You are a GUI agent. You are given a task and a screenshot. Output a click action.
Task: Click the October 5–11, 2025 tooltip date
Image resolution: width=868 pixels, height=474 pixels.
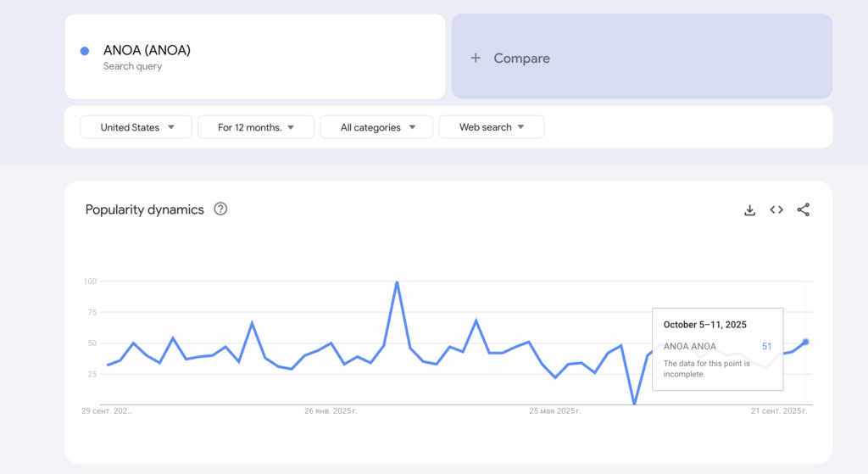pos(704,324)
